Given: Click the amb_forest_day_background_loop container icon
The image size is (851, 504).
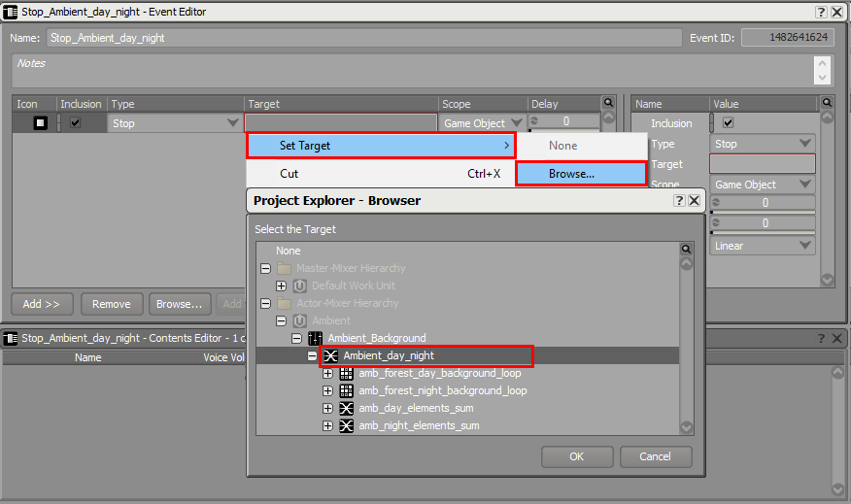Looking at the screenshot, I should point(346,373).
